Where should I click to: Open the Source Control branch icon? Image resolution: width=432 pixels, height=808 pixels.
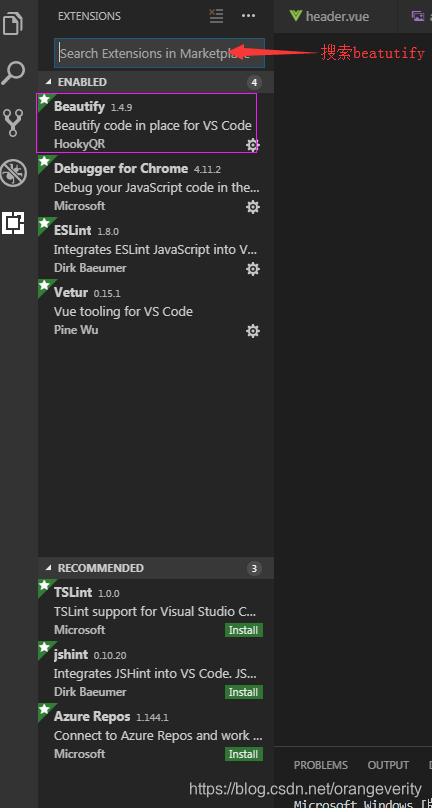tap(13, 122)
